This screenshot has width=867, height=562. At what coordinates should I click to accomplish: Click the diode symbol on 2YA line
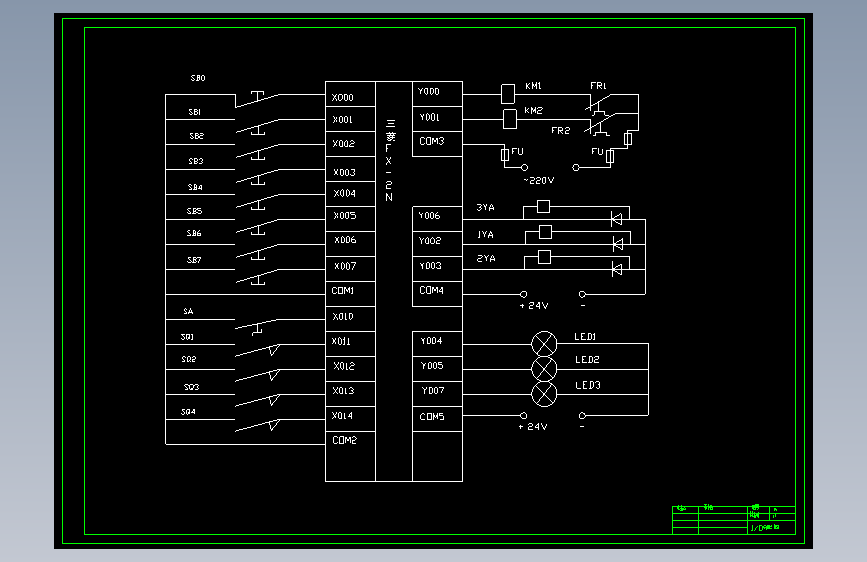(617, 269)
